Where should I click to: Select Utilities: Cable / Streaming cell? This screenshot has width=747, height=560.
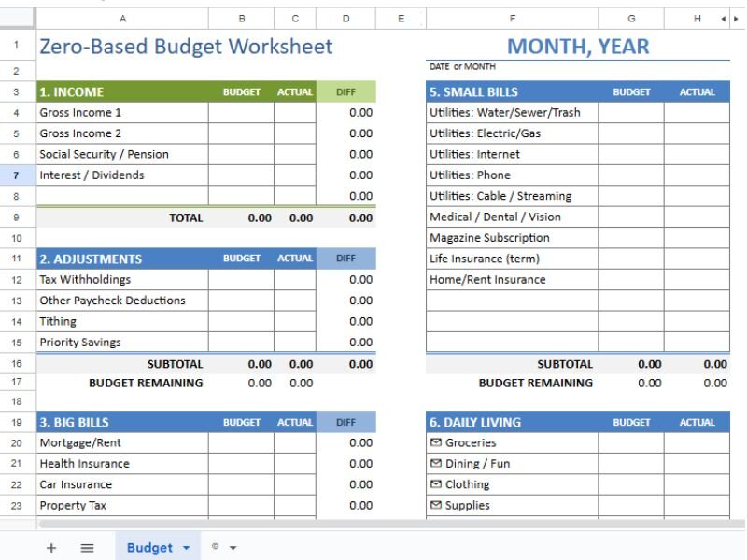(512, 196)
